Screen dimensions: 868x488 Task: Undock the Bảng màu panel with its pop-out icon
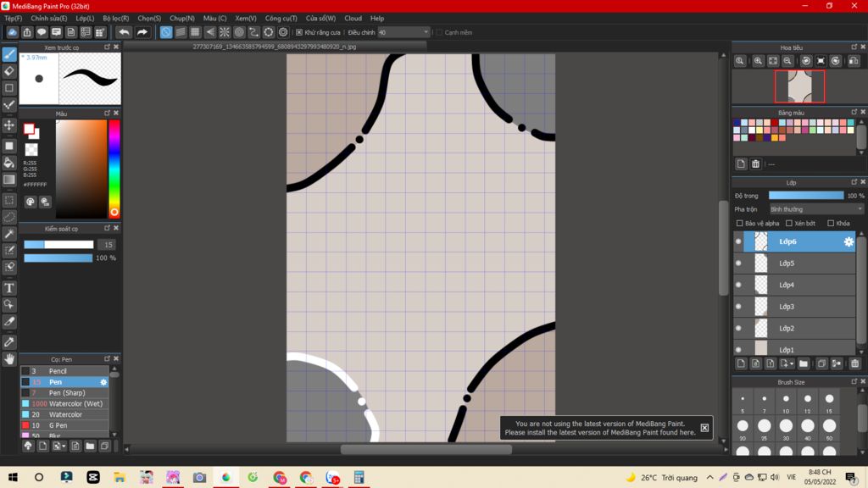point(854,113)
